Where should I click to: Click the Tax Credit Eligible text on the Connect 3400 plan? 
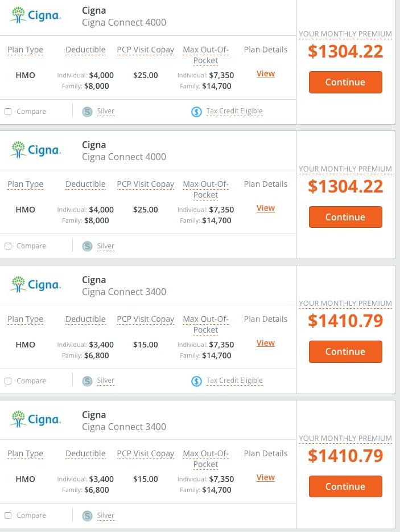click(234, 380)
